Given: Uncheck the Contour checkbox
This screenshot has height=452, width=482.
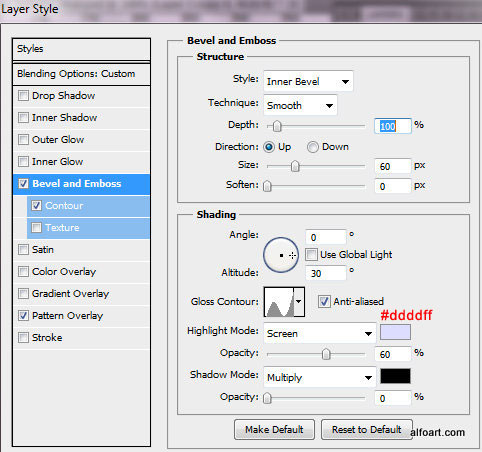Looking at the screenshot, I should [x=37, y=206].
